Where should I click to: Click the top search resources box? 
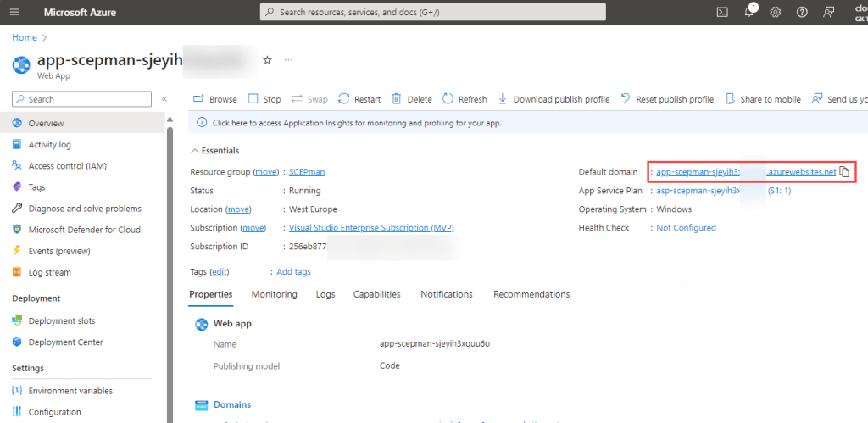[433, 12]
